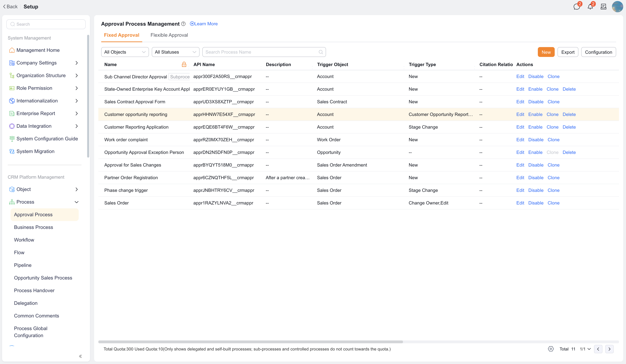Screen dimensions: 626x364
Task: Click the Export button
Action: [568, 52]
